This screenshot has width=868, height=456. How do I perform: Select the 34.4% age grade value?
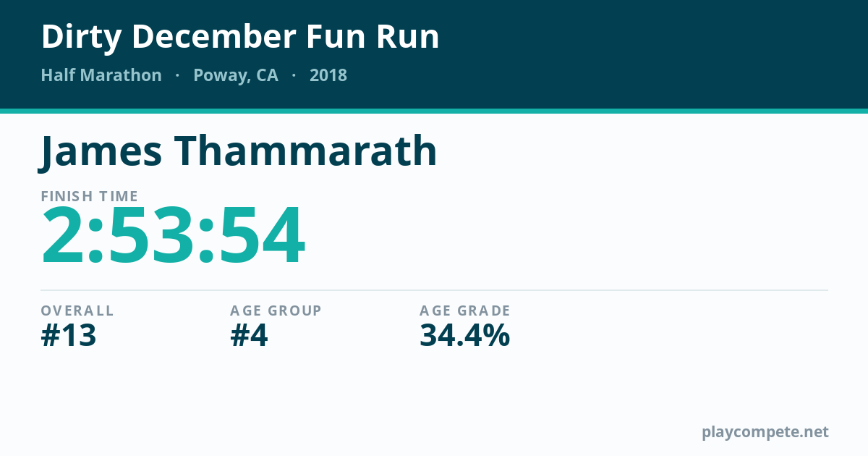(x=465, y=336)
